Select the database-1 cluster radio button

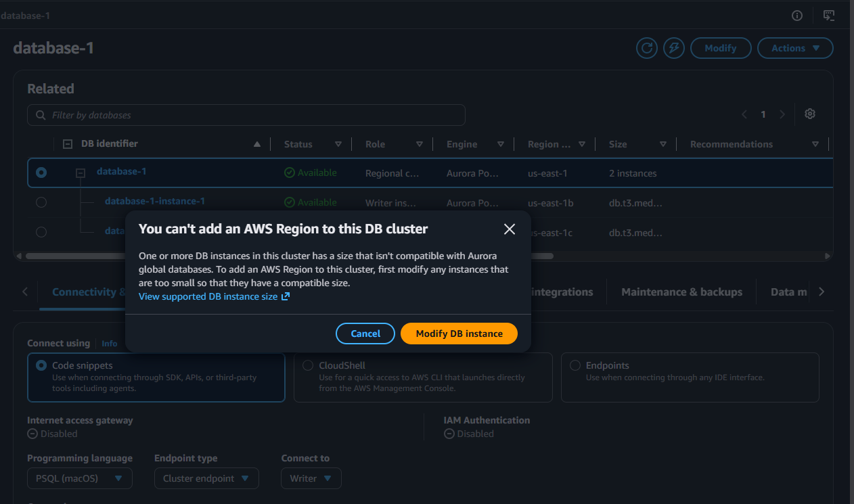(x=41, y=173)
